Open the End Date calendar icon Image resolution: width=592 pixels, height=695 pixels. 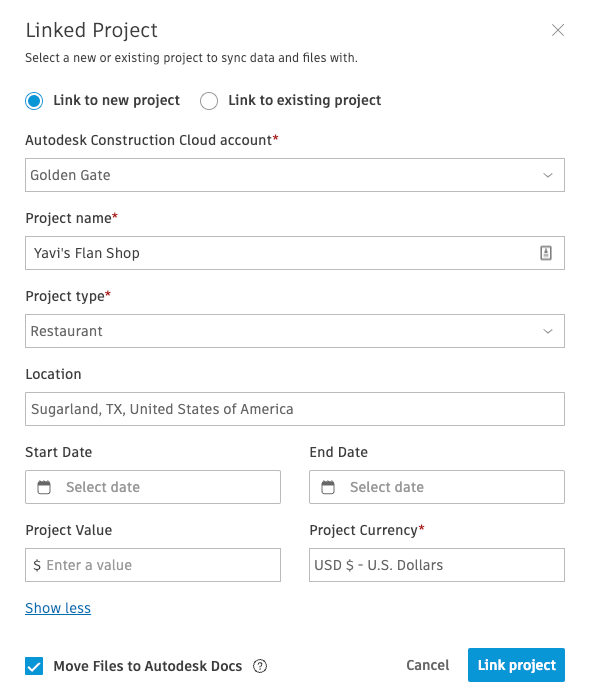pos(328,487)
